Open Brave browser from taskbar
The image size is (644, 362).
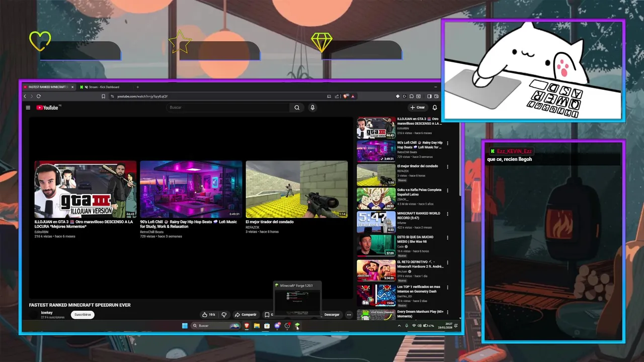tap(247, 326)
